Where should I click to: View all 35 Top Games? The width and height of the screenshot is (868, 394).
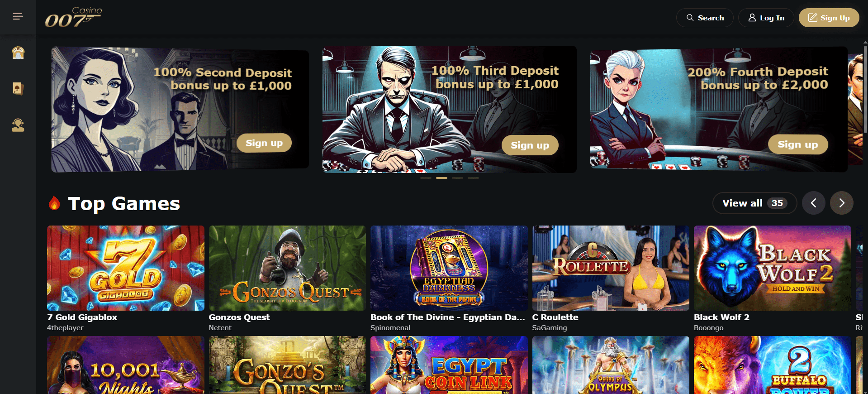point(754,203)
